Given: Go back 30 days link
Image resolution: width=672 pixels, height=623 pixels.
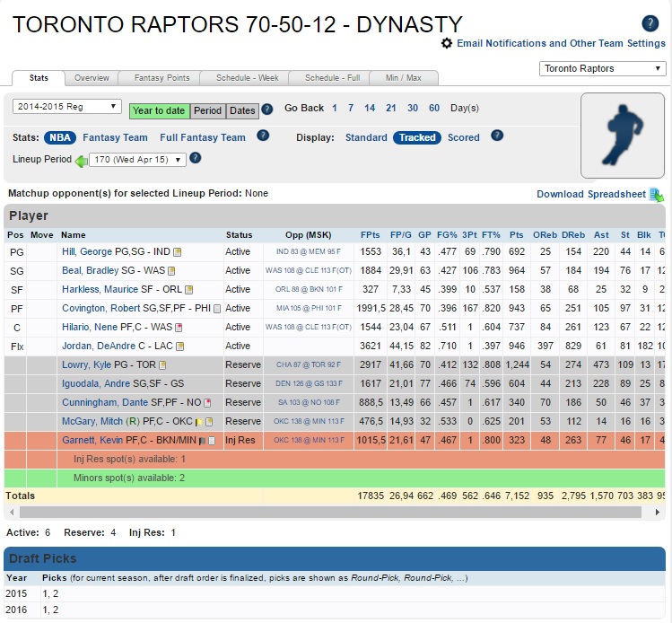Looking at the screenshot, I should coord(413,108).
